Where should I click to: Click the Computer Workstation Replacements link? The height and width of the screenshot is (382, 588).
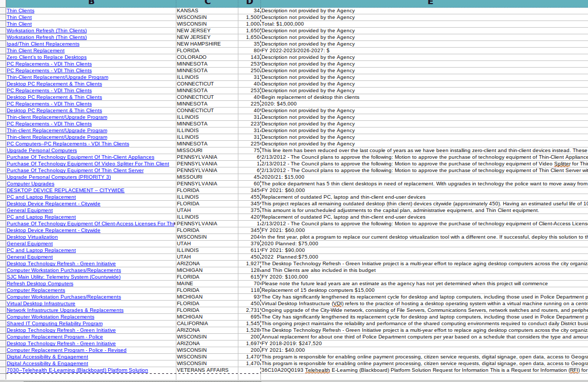click(51, 317)
